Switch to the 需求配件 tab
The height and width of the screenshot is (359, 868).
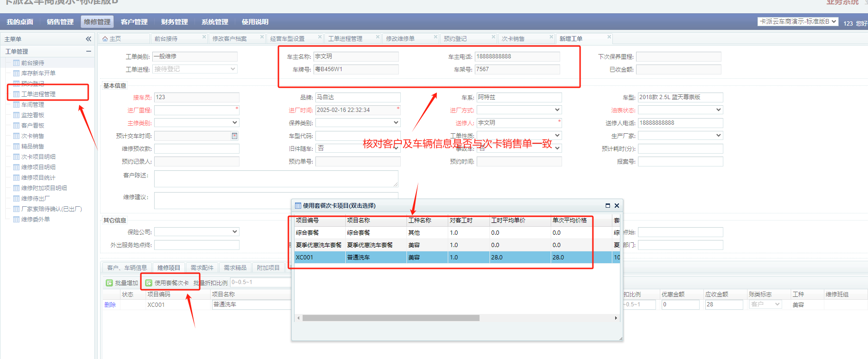pos(202,268)
